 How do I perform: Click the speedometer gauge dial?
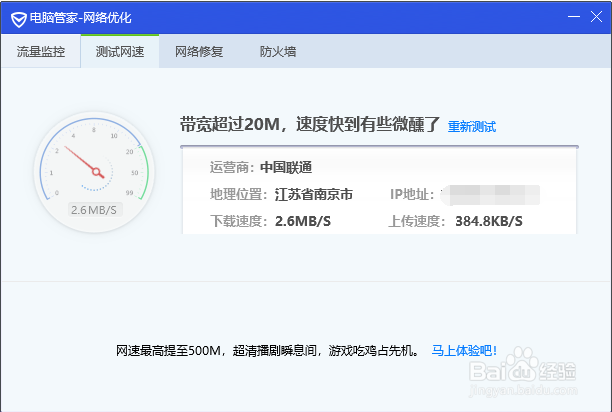94,172
